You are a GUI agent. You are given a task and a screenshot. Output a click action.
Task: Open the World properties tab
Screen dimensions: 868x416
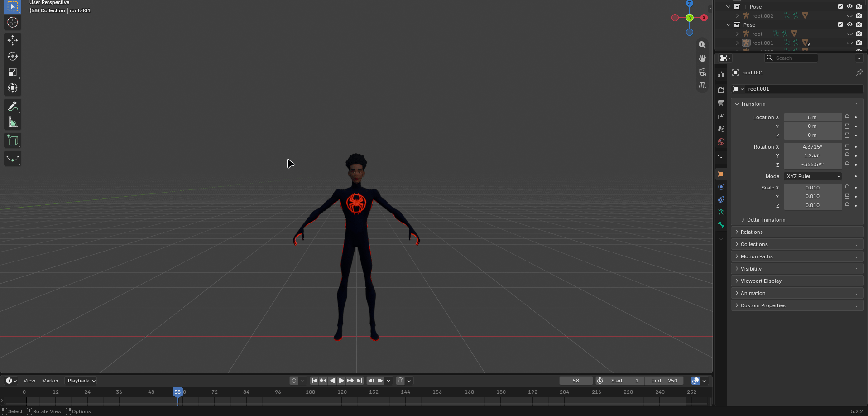[x=721, y=141]
